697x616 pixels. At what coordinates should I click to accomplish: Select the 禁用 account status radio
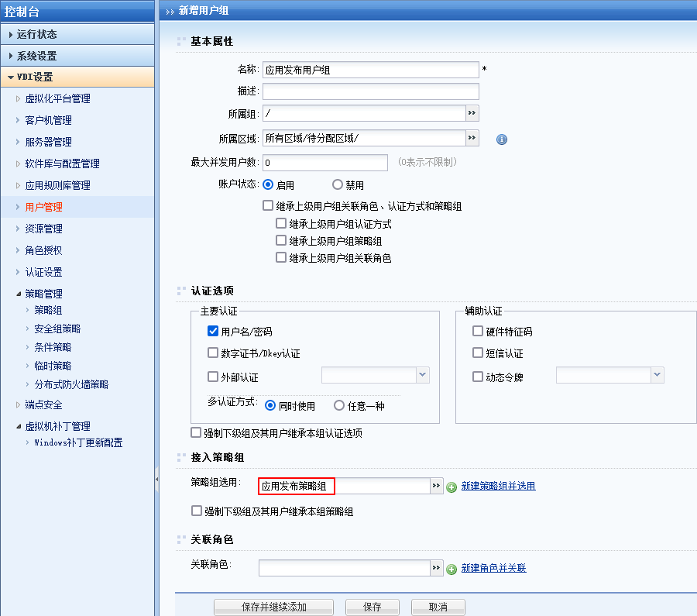tap(338, 185)
